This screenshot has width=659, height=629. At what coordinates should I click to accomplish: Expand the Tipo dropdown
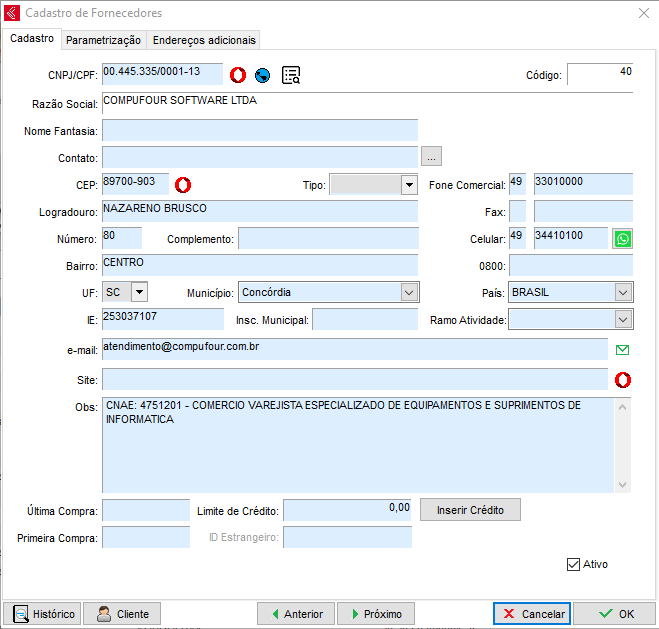coord(408,185)
